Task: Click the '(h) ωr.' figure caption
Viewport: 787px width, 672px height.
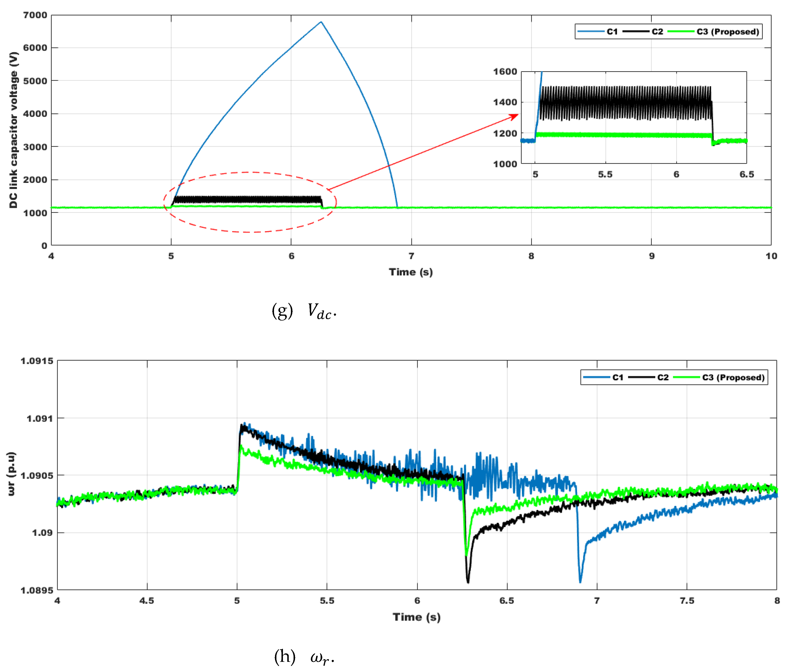Action: tap(304, 657)
